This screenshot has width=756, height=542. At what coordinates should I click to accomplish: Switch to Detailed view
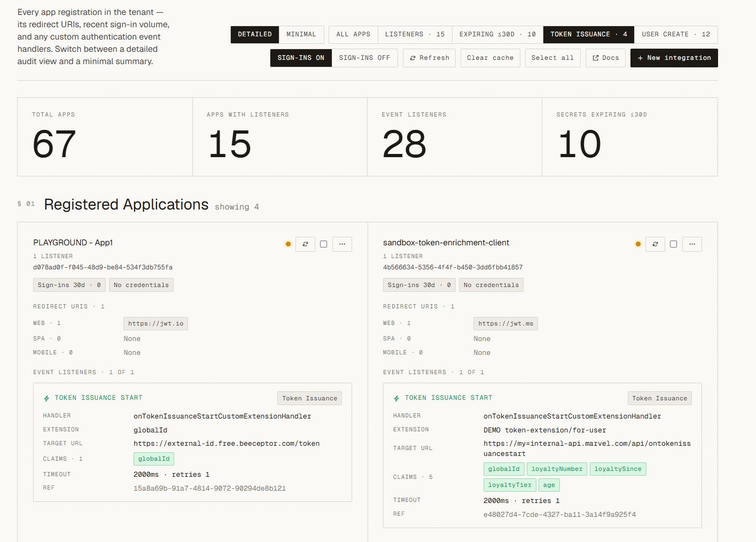coord(255,34)
